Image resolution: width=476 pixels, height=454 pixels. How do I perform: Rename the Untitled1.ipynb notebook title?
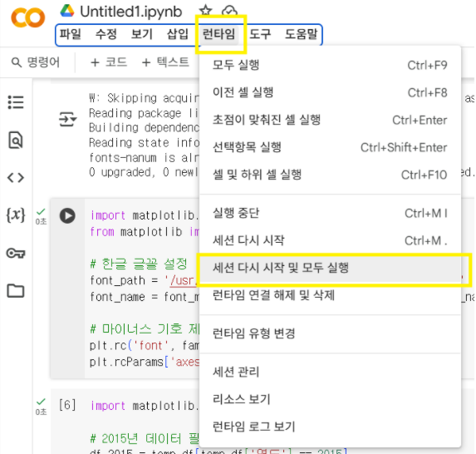pos(131,12)
